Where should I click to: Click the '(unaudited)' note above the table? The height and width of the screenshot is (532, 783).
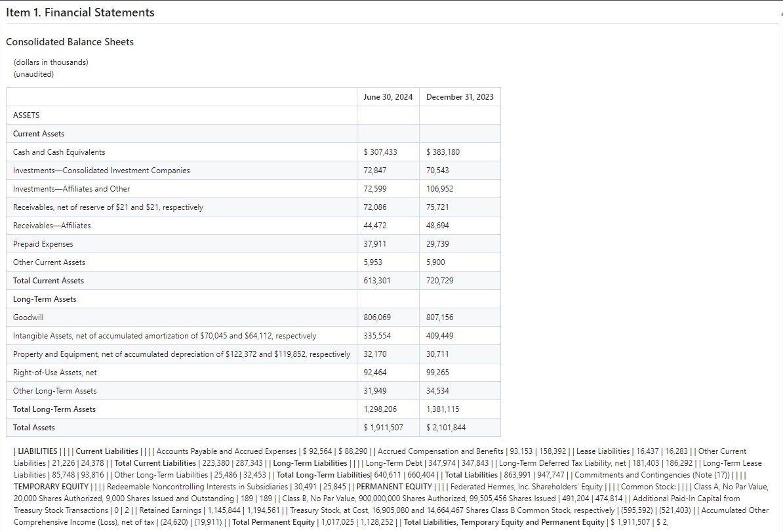pos(33,74)
